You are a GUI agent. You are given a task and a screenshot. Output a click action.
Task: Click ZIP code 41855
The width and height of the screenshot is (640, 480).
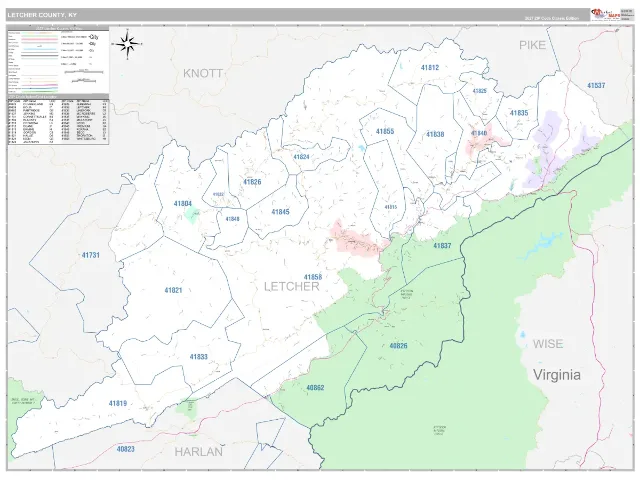point(385,131)
